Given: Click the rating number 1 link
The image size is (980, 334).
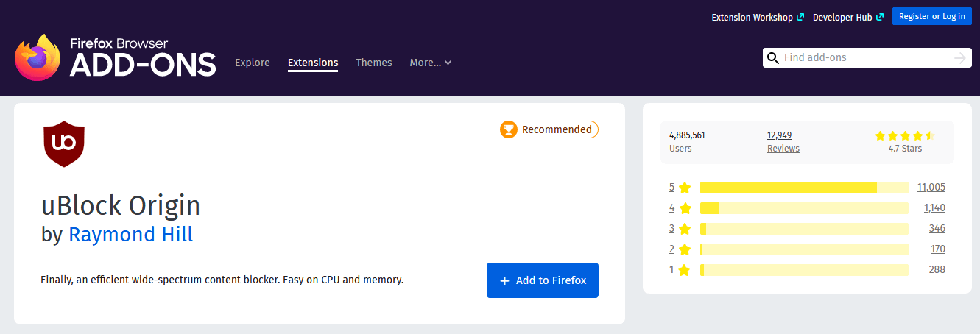Looking at the screenshot, I should point(671,270).
